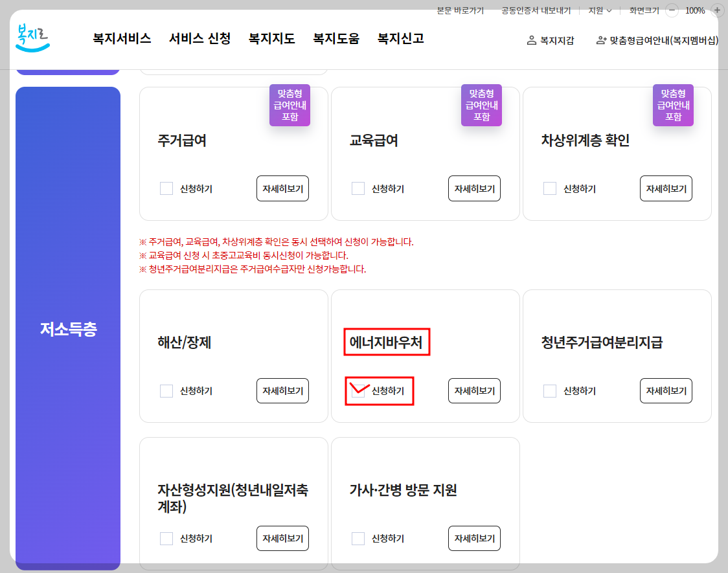Open the 지원 dropdown menu

(597, 10)
